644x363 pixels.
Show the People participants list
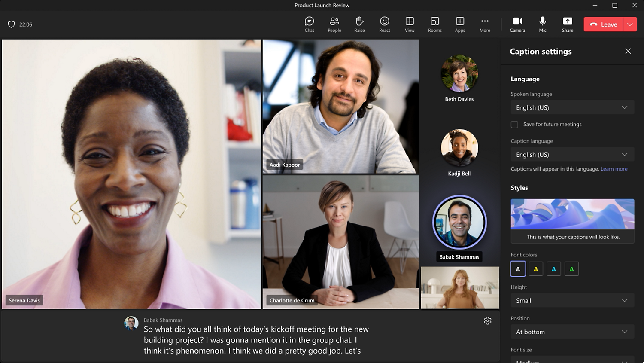click(x=334, y=24)
